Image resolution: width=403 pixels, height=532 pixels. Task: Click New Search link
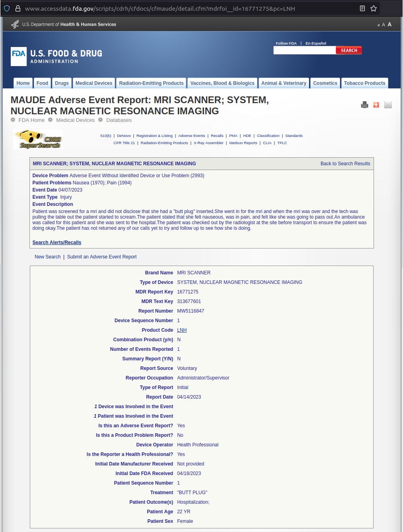pyautogui.click(x=48, y=257)
